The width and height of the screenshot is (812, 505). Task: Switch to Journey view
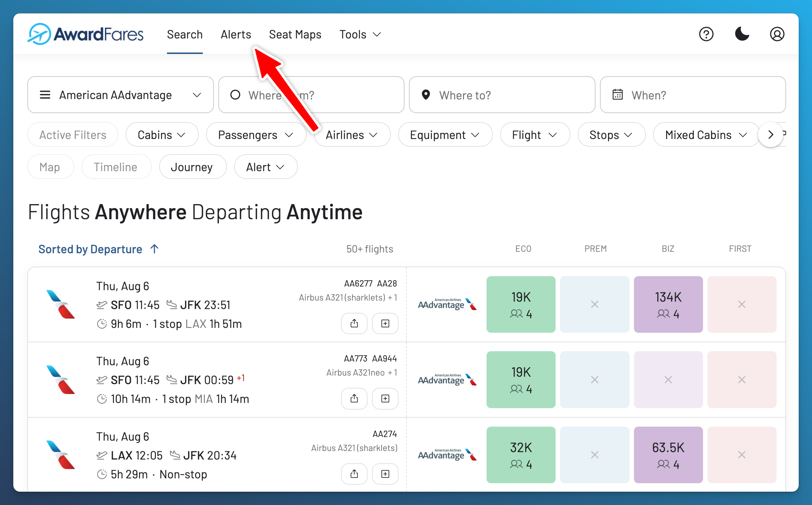pyautogui.click(x=192, y=167)
